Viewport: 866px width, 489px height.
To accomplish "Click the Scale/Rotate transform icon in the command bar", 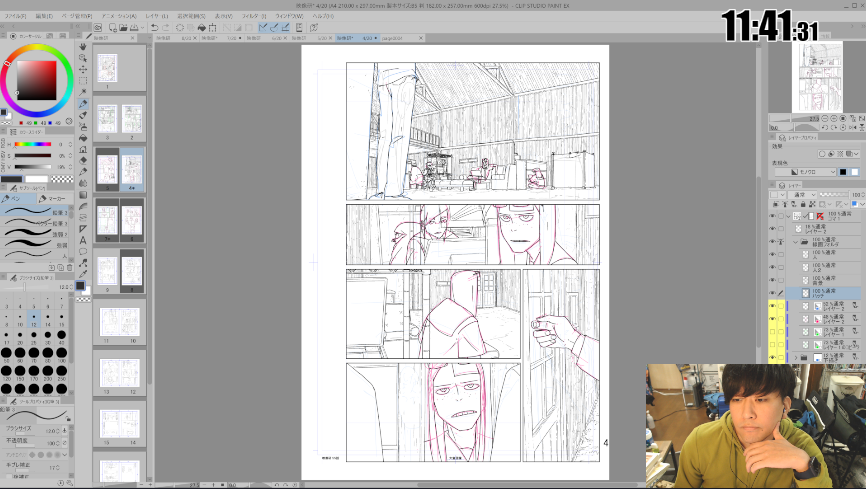I will point(212,27).
